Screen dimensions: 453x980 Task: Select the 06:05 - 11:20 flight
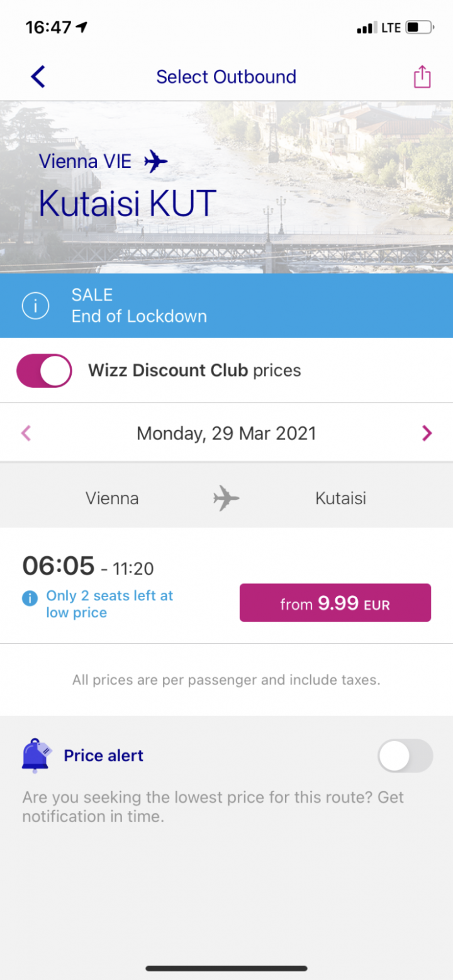click(88, 567)
